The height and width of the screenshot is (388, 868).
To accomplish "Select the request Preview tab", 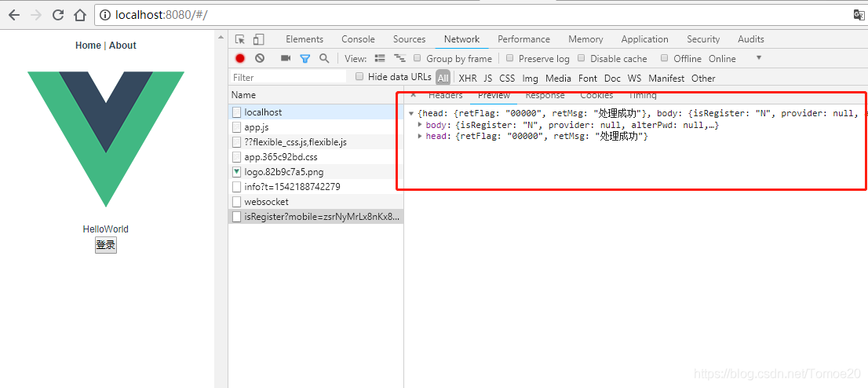I will point(494,95).
